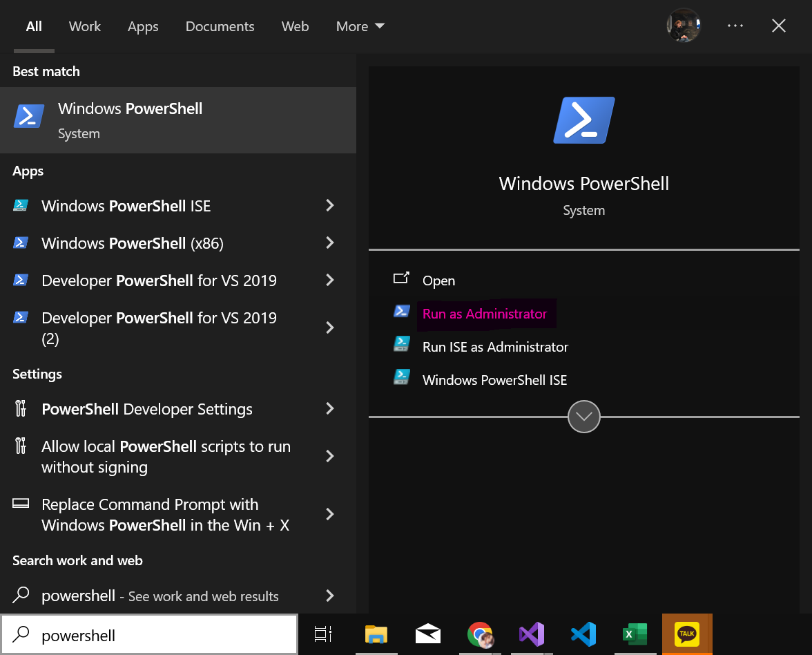Click the Run ISE as Administrator icon
Image resolution: width=812 pixels, height=655 pixels.
[x=402, y=344]
